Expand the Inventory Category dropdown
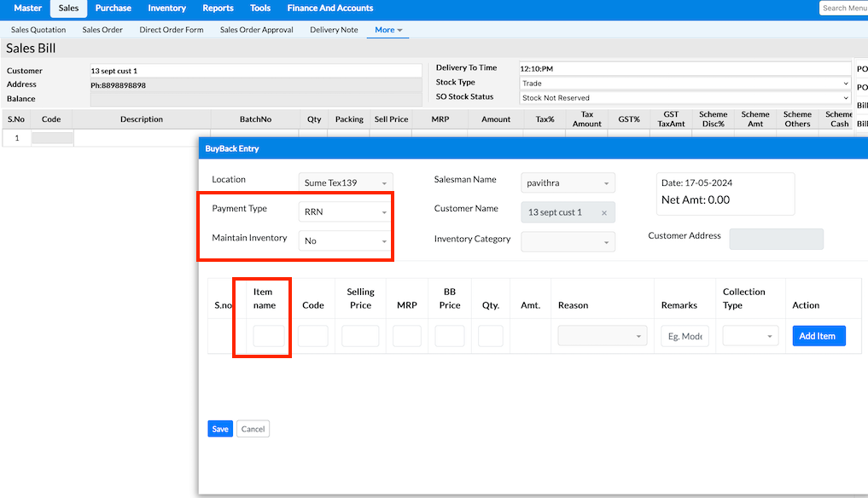This screenshot has width=868, height=498. click(x=567, y=242)
